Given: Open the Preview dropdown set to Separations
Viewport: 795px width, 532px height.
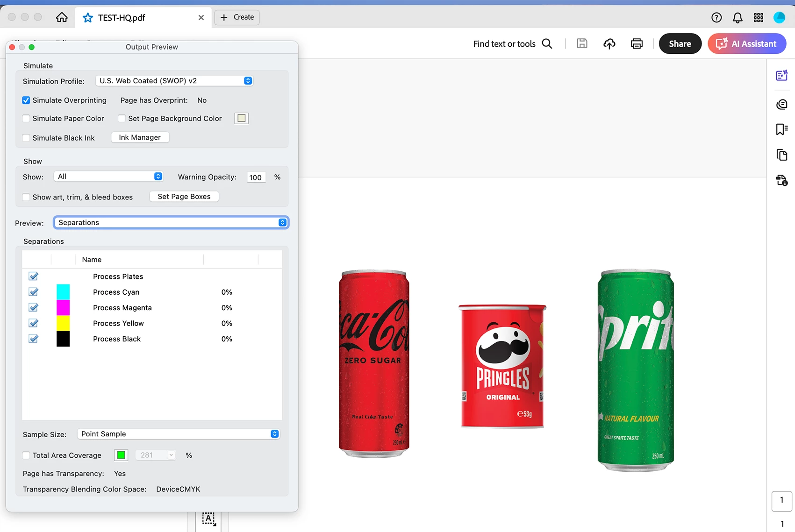Looking at the screenshot, I should tap(171, 222).
